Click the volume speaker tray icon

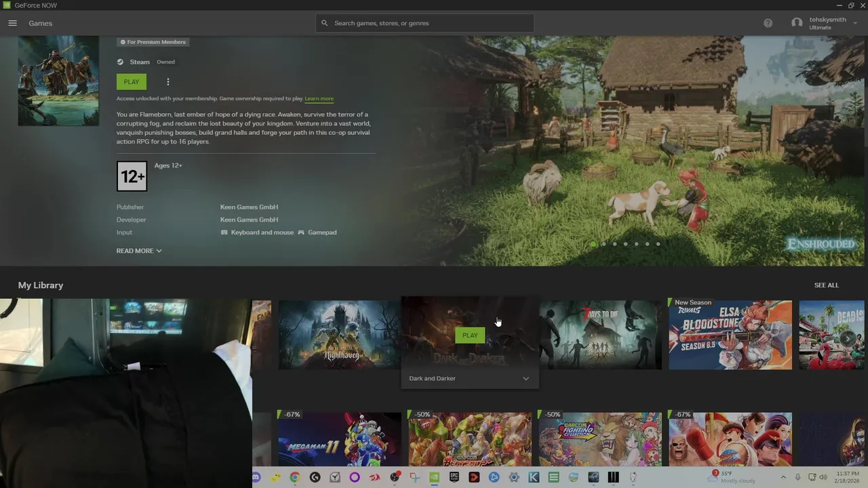pos(823,477)
